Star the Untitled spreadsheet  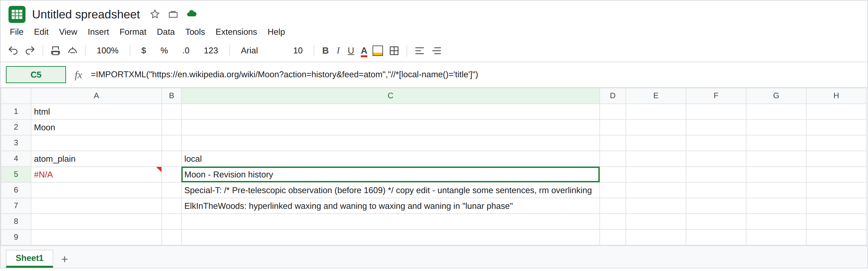(x=155, y=14)
